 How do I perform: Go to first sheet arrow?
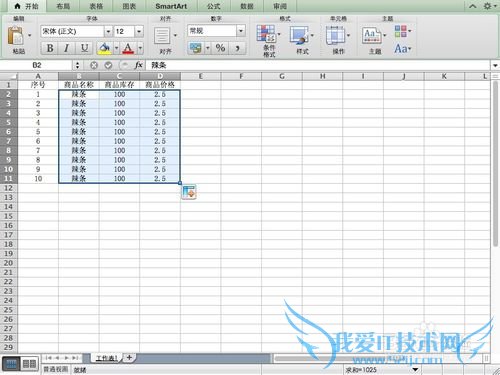click(x=49, y=358)
